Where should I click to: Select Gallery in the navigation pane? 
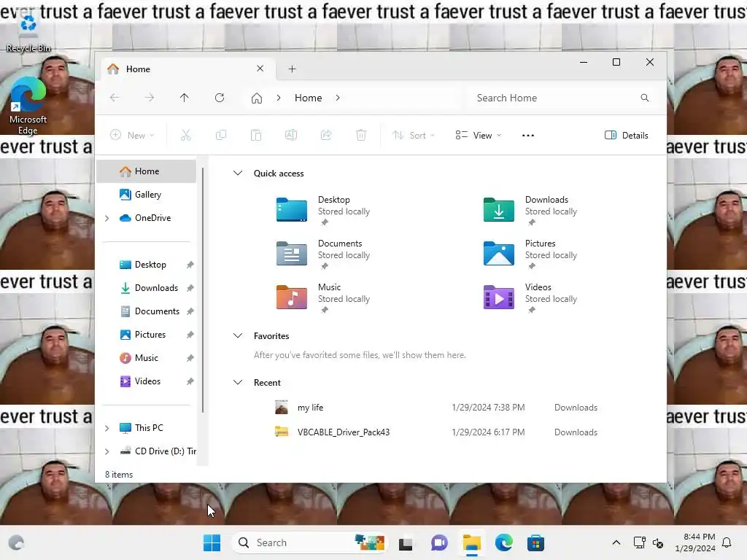[x=146, y=195]
